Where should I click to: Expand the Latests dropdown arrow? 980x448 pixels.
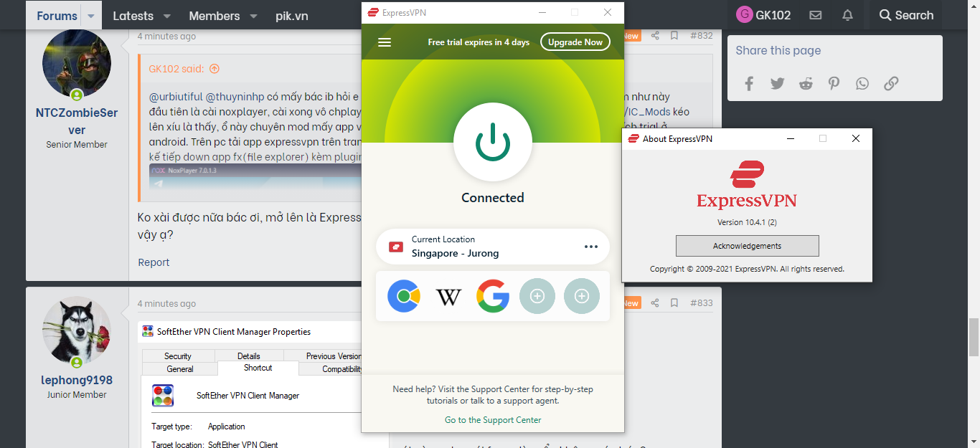tap(166, 16)
